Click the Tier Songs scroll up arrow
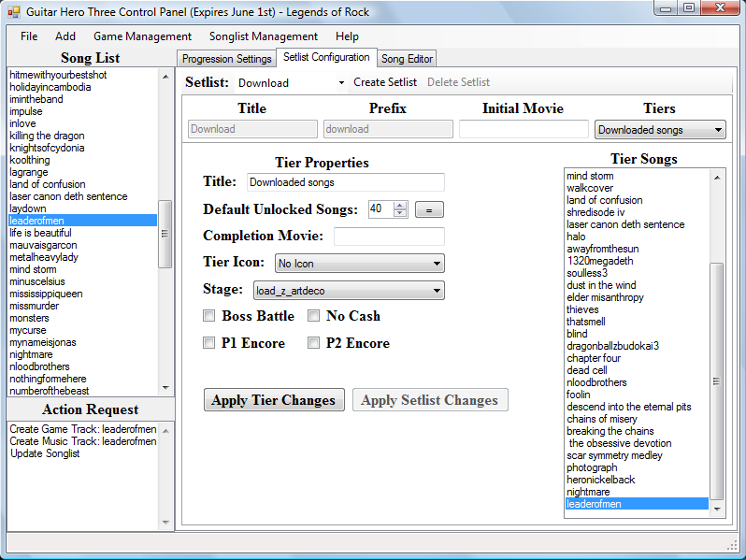This screenshot has width=746, height=560. (717, 178)
